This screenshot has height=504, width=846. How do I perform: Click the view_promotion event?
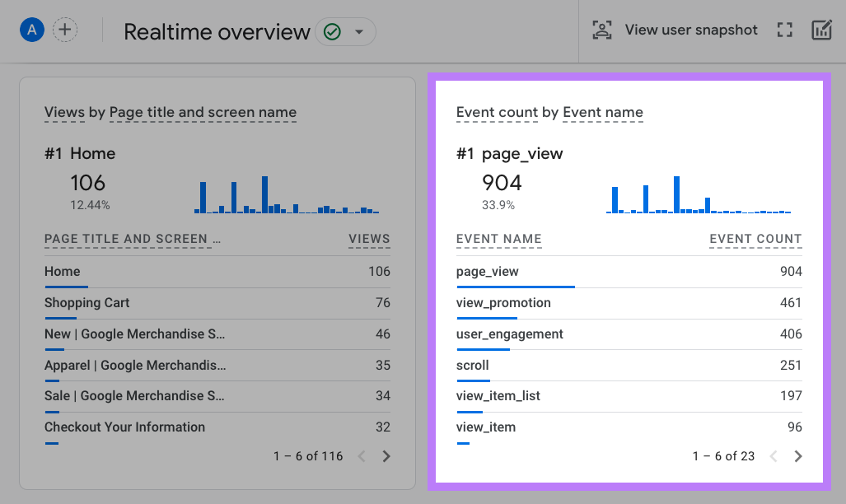click(x=503, y=302)
